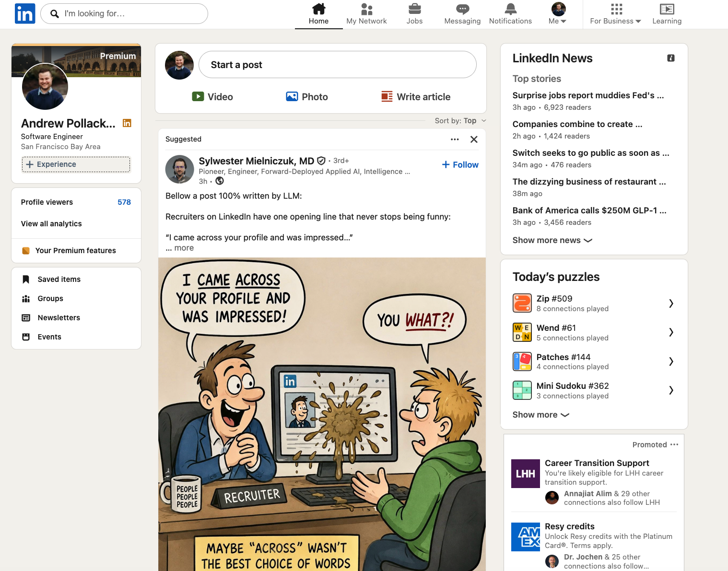Open 'The dizzying business of restaurant' story
This screenshot has height=571, width=728.
[589, 182]
